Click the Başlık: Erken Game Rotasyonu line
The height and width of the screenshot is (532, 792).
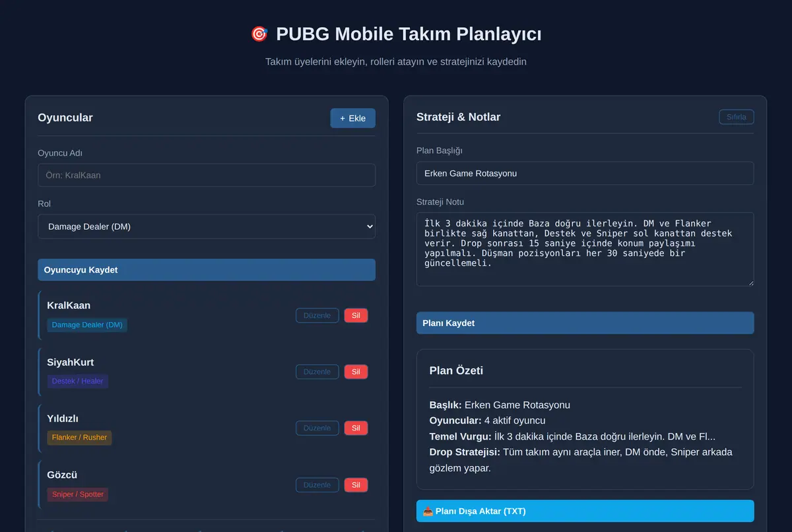point(500,405)
